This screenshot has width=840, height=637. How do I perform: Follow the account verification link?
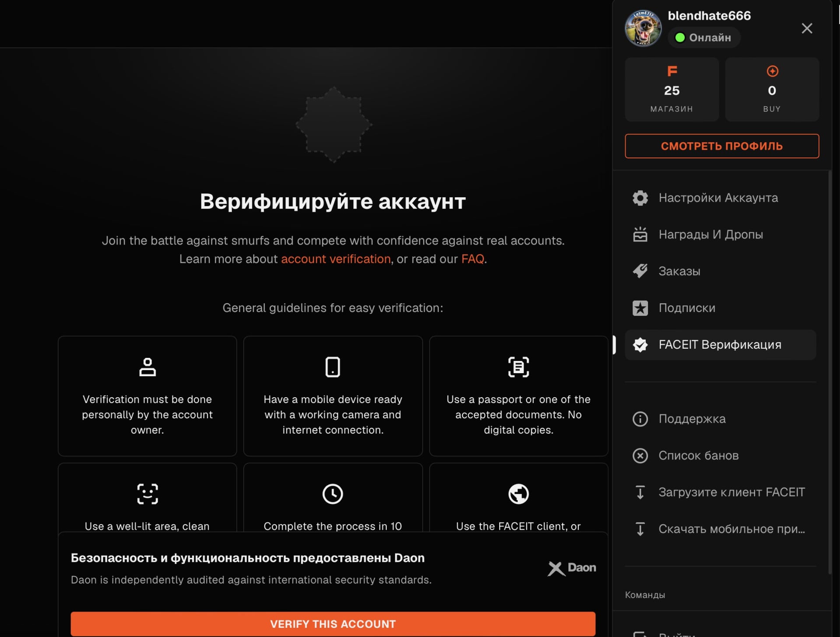336,259
